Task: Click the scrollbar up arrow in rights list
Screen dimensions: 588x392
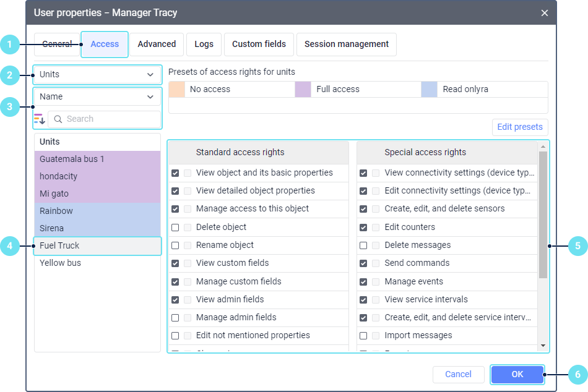Action: pyautogui.click(x=543, y=147)
